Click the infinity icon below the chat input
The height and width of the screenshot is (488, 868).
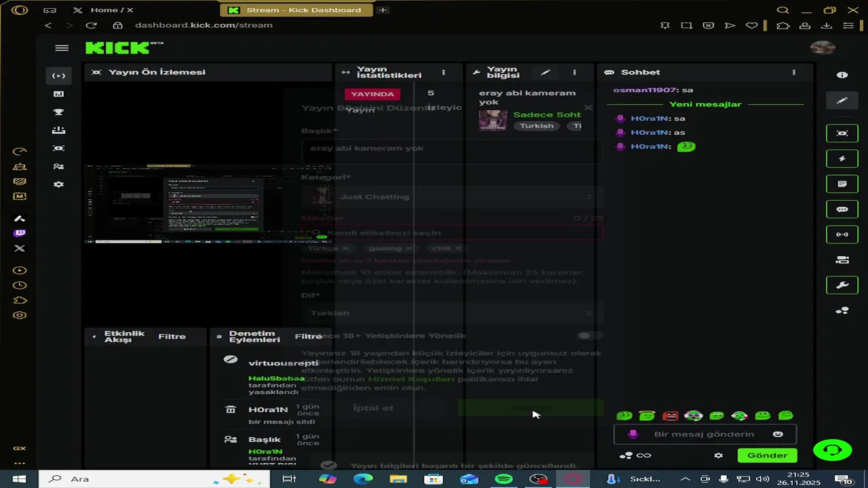tap(644, 455)
